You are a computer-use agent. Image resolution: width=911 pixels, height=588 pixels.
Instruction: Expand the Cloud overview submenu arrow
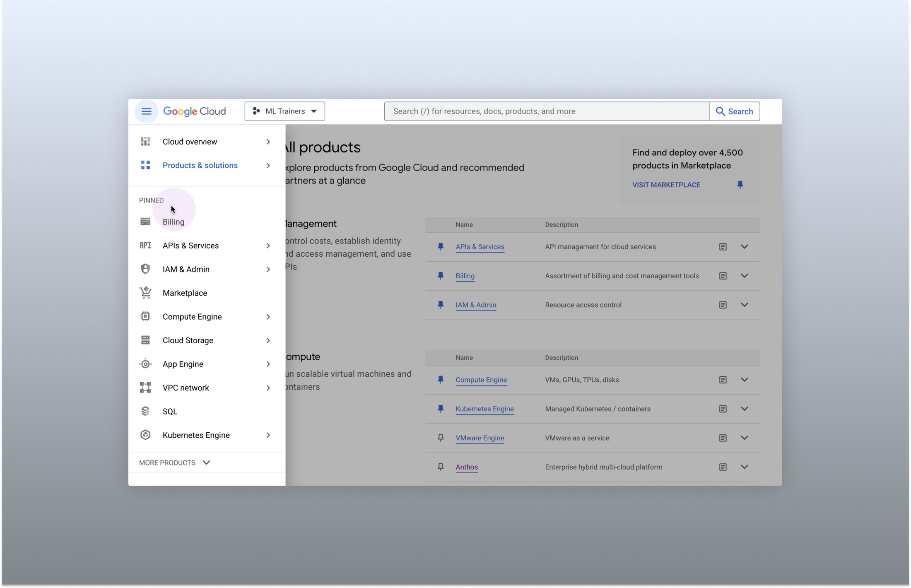268,142
